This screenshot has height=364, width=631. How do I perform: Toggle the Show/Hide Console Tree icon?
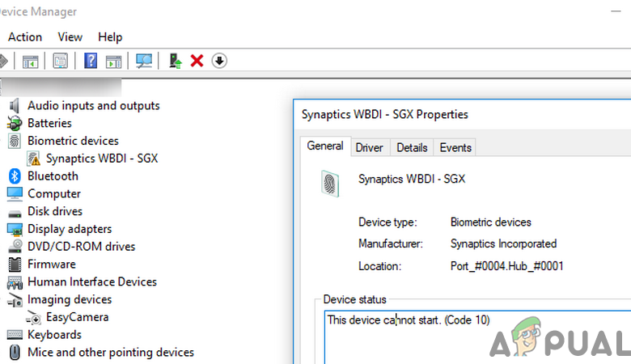(x=30, y=61)
